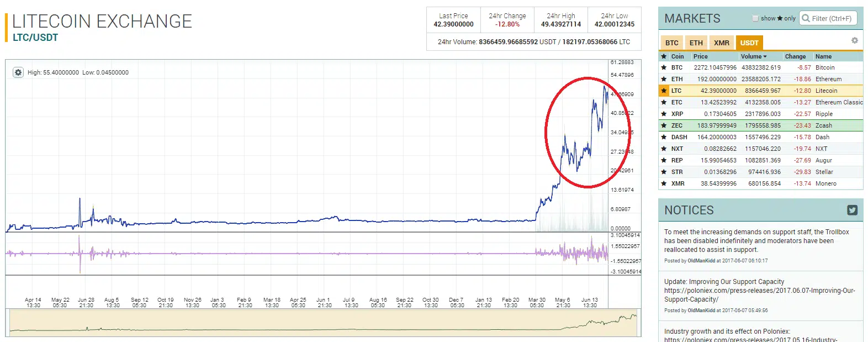Toggle favorite star for ZEC row

coord(664,125)
